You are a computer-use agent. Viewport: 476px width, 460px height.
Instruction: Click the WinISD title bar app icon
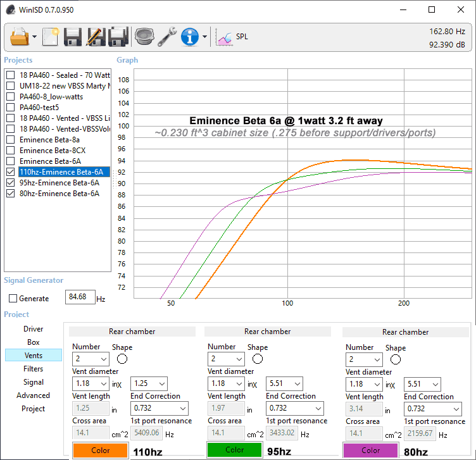click(x=11, y=9)
